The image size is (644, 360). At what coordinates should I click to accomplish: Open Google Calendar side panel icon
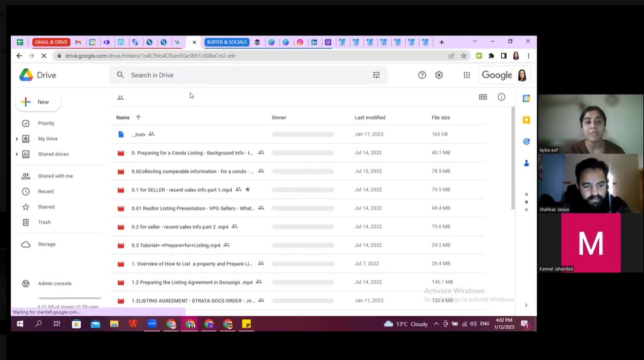(526, 98)
